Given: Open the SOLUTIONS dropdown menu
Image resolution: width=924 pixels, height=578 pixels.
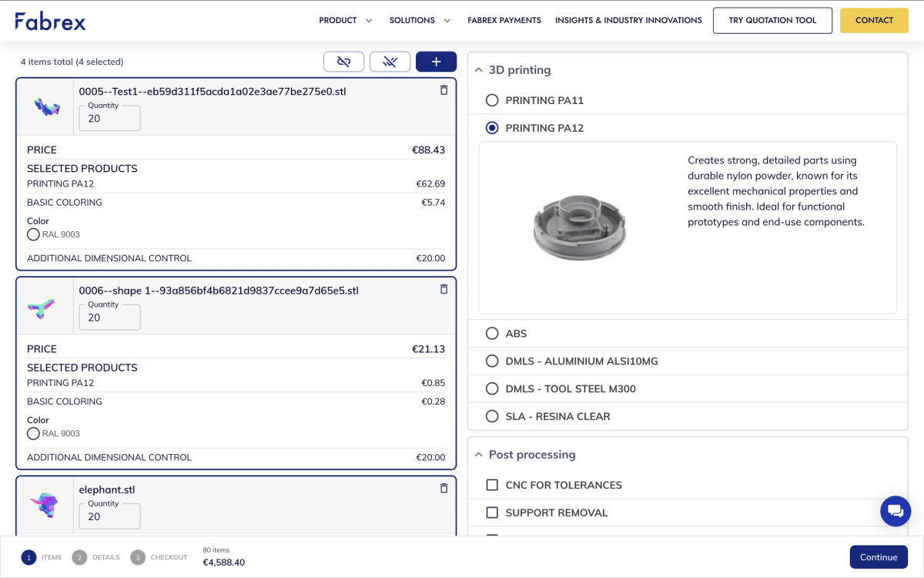Looking at the screenshot, I should [x=420, y=21].
